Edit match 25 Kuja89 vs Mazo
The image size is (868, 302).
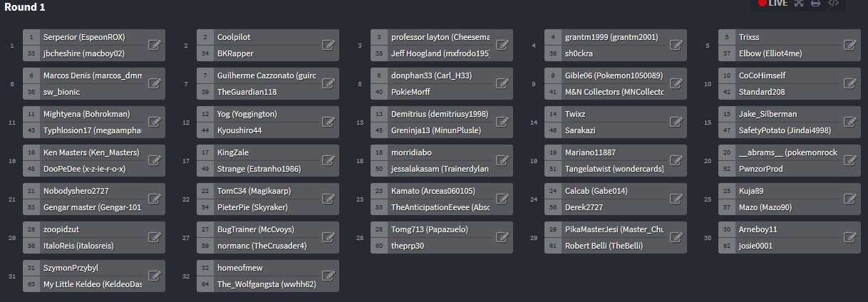tap(849, 199)
